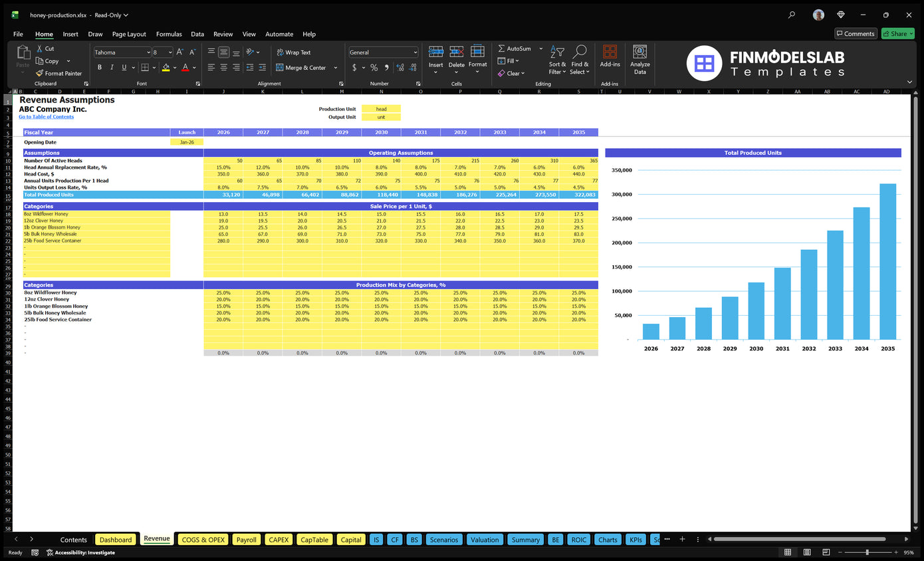Click the diamond premium icon in title bar
Image resolution: width=924 pixels, height=561 pixels.
[841, 15]
